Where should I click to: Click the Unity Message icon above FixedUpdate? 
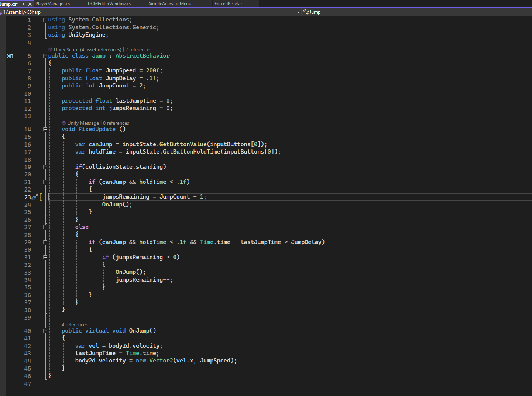click(x=64, y=123)
